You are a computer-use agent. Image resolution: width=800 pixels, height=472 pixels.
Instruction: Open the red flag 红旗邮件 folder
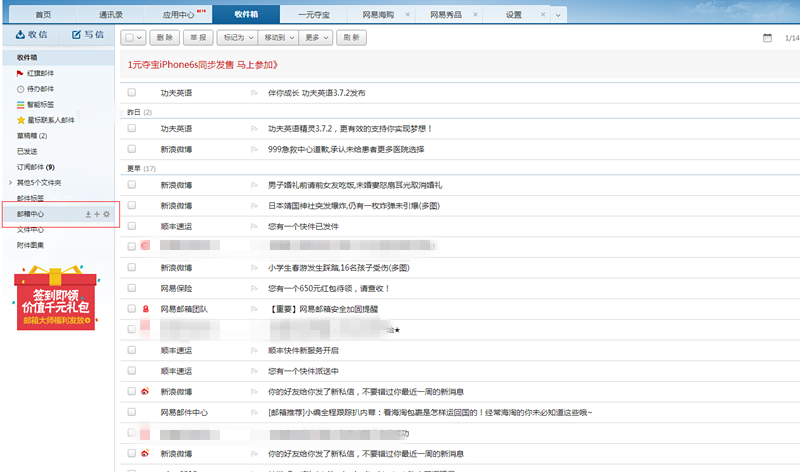[20, 73]
